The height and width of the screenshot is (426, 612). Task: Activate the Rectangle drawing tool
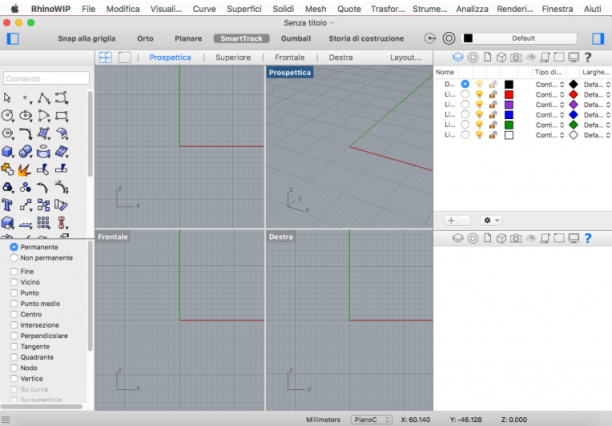[x=62, y=116]
